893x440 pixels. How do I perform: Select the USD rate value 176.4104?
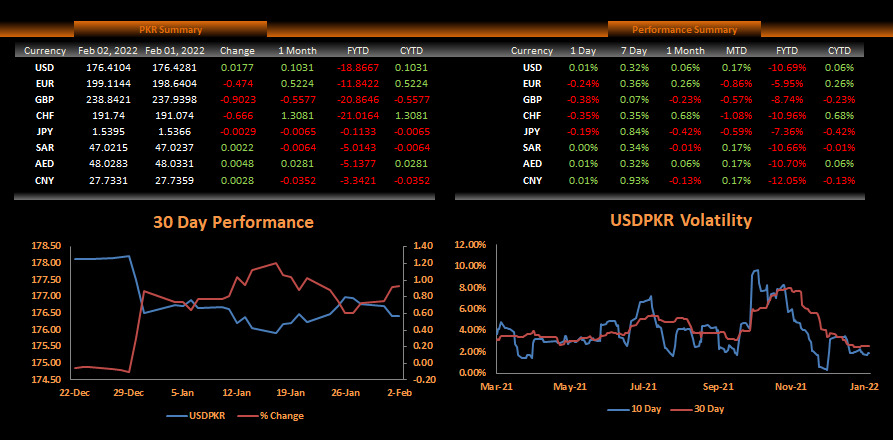108,67
